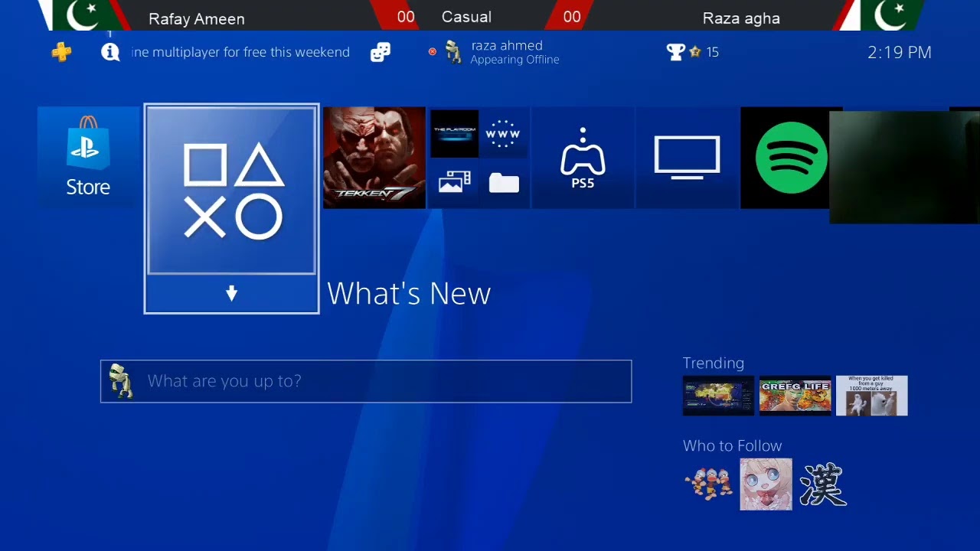Follow the monkeys avatar under Who to Follow

(709, 484)
